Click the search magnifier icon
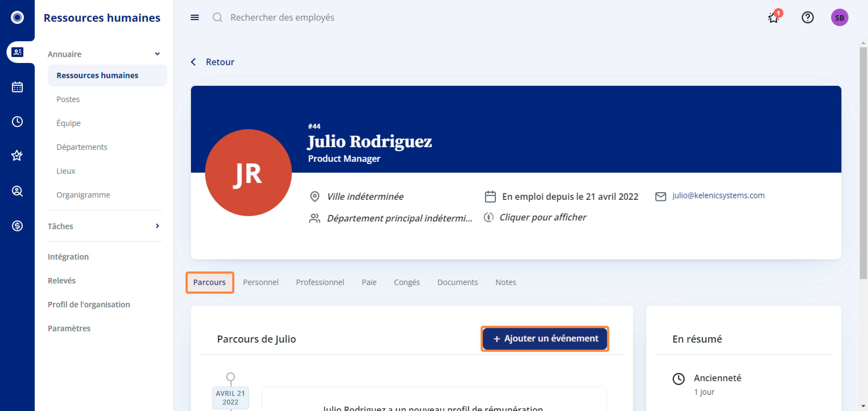Image resolution: width=868 pixels, height=411 pixels. pos(218,18)
